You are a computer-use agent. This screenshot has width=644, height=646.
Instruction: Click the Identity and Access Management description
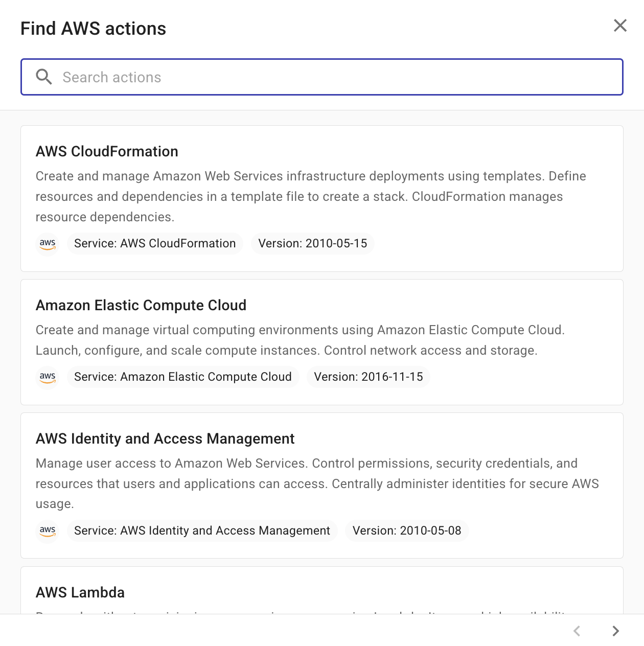(317, 483)
